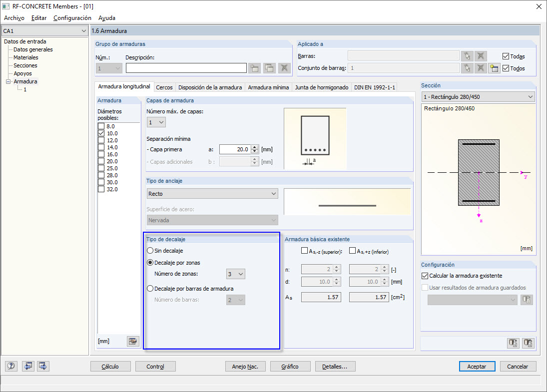Check the 25.0 diameter checkbox

click(101, 168)
